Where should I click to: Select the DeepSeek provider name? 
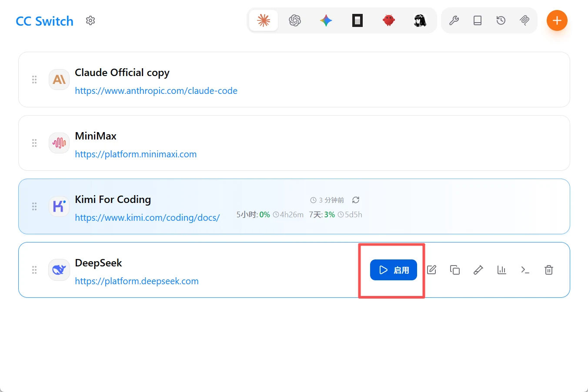click(x=98, y=263)
